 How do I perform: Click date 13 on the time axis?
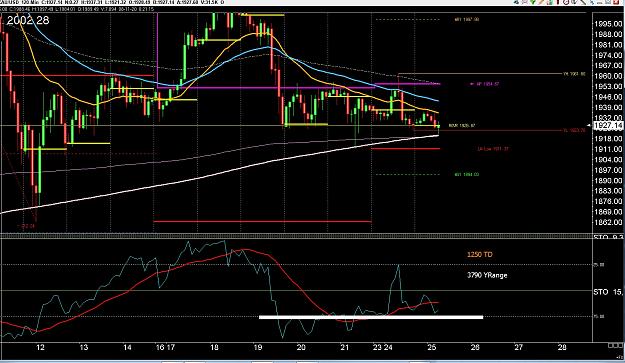(x=84, y=347)
